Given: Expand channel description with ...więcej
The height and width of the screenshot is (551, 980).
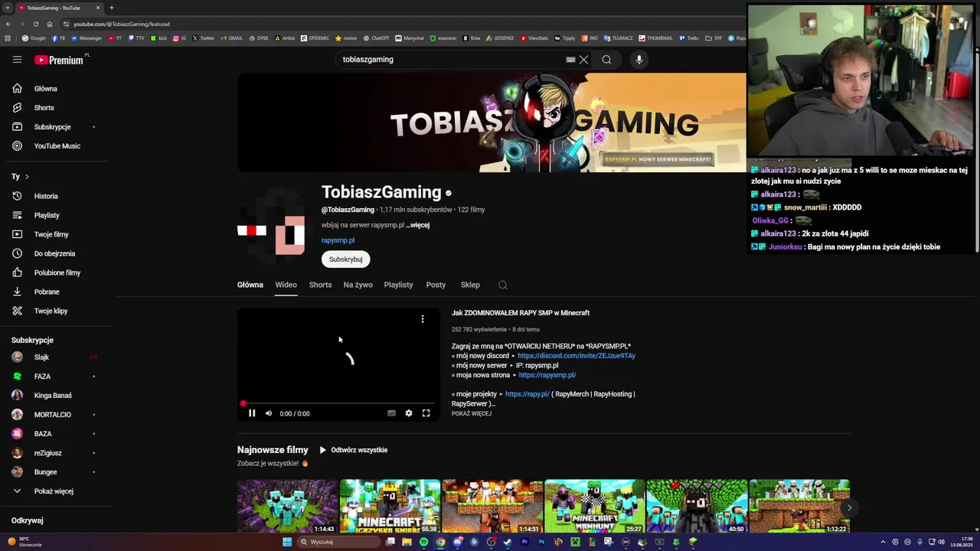Looking at the screenshot, I should pos(417,225).
